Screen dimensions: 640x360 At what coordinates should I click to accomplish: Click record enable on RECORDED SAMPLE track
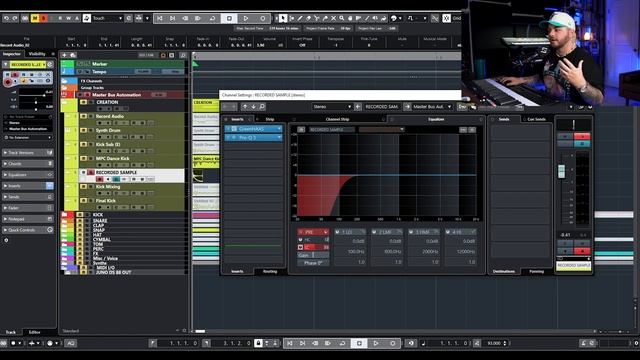[99, 179]
